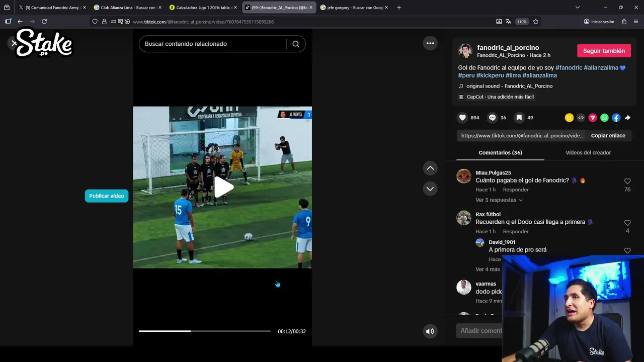
Task: Open more share options arrow
Action: (627, 118)
